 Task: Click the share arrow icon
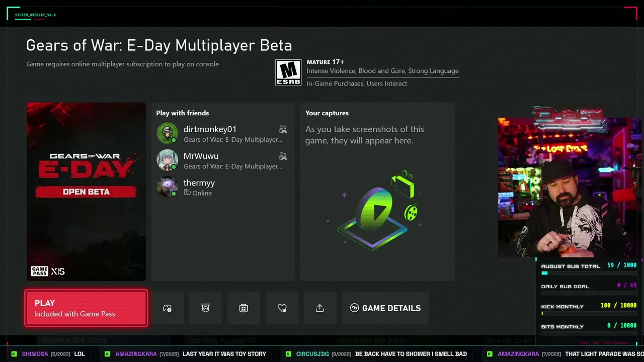point(320,308)
